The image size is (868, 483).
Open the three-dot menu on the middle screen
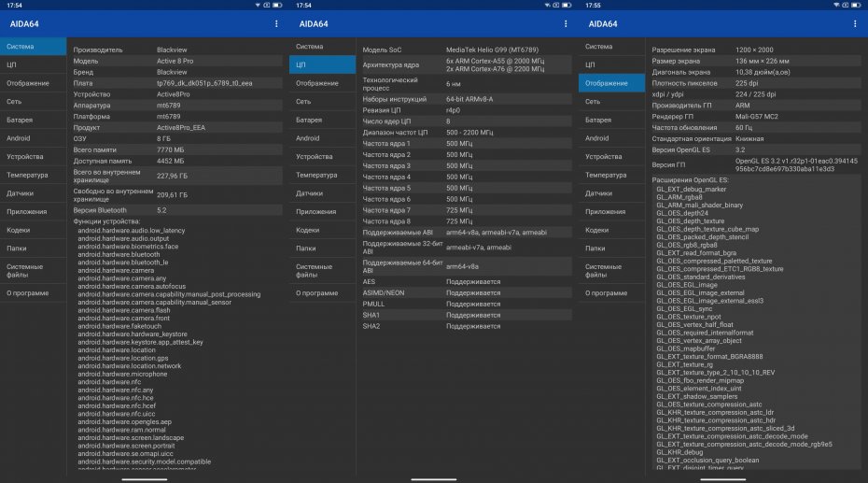tap(566, 23)
